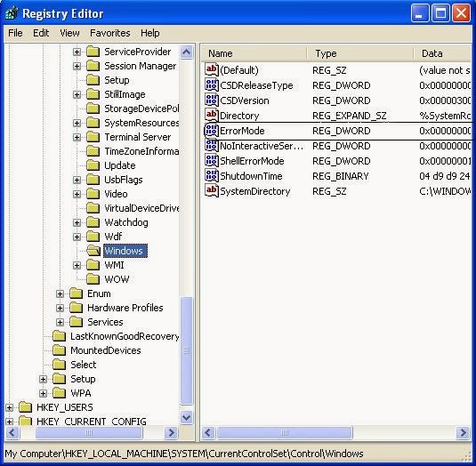Click the CSDVersion binary value icon

click(x=211, y=100)
